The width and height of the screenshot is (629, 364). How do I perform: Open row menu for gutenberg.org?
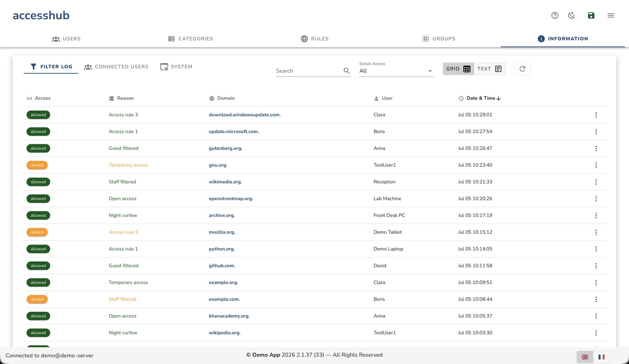point(596,148)
